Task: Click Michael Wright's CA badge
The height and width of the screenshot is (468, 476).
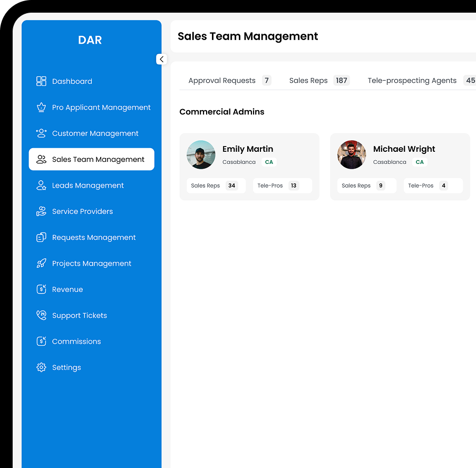Action: [x=420, y=162]
